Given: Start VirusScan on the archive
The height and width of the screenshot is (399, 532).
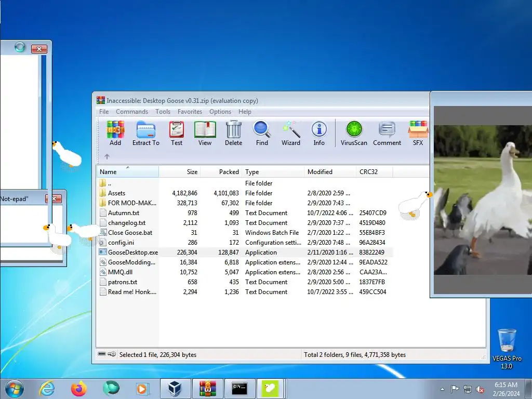Looking at the screenshot, I should click(354, 133).
